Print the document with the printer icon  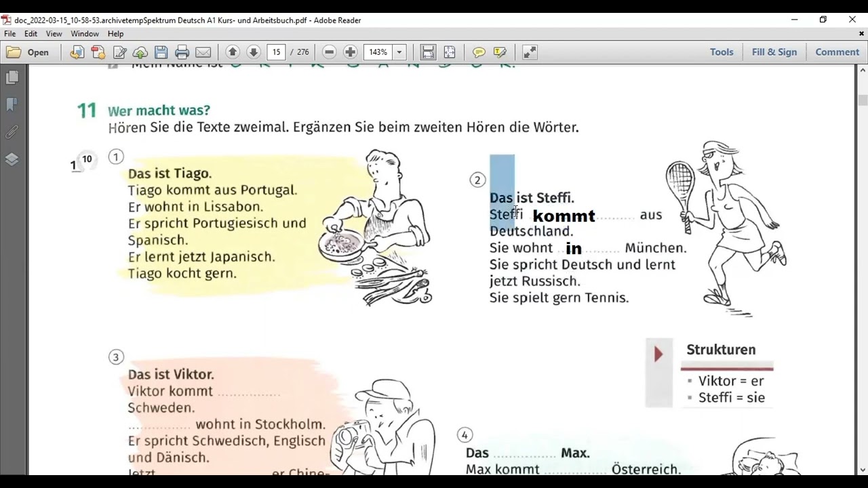[x=182, y=52]
